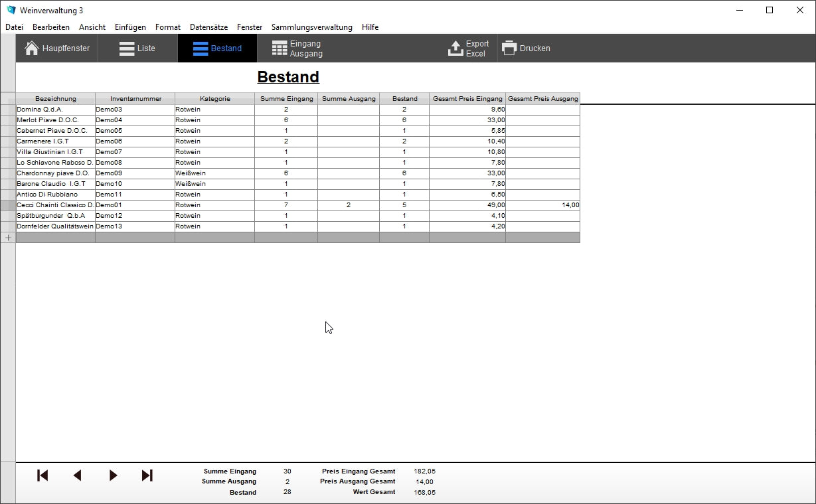Click the plus sign to add row

(8, 238)
